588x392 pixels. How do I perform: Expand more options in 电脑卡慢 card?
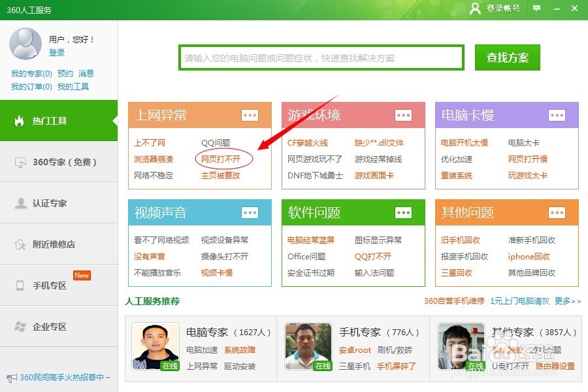click(x=557, y=115)
